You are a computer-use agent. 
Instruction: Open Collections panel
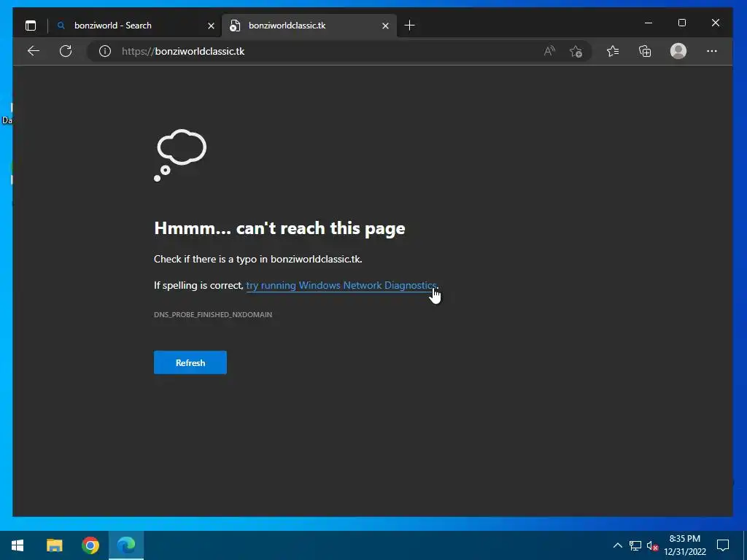(x=645, y=51)
